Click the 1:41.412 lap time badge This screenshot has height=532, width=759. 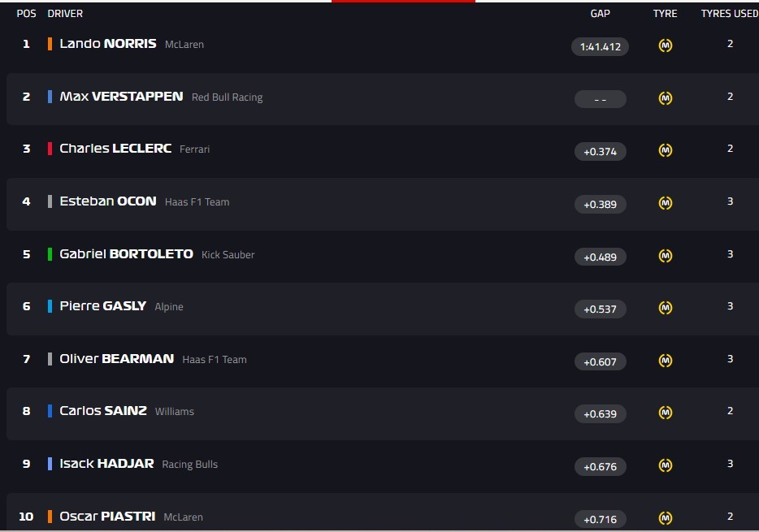coord(600,46)
